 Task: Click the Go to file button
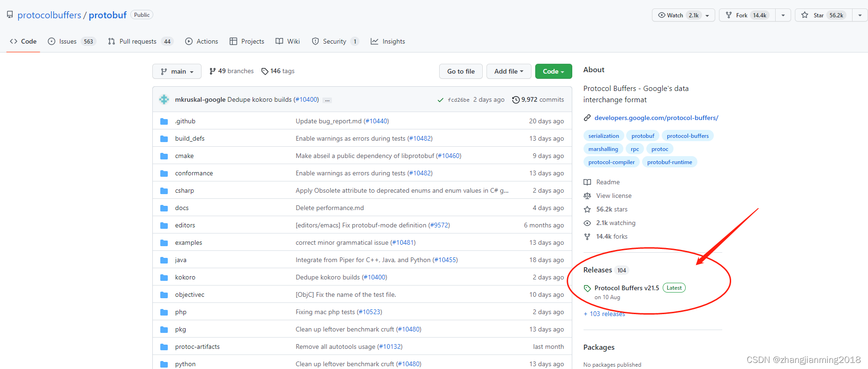tap(461, 71)
